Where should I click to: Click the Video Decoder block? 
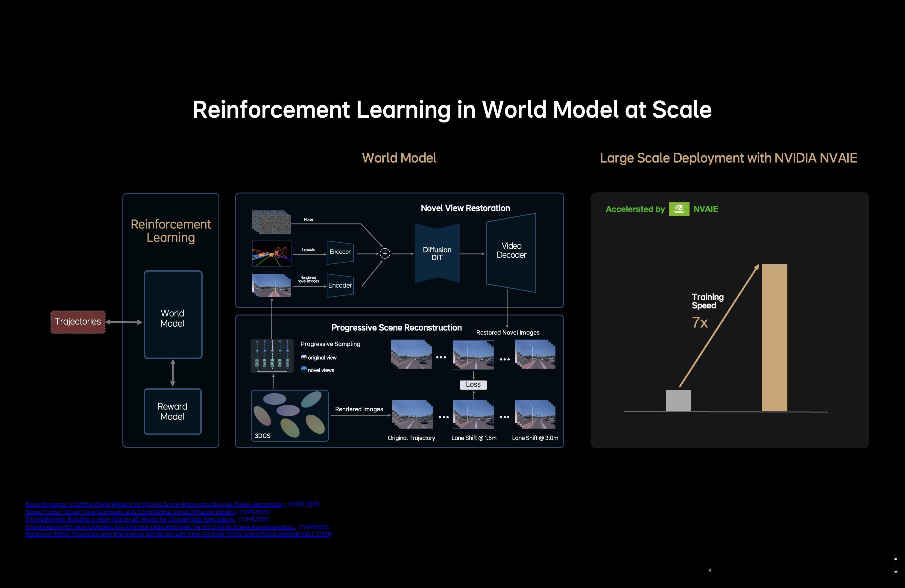click(511, 253)
